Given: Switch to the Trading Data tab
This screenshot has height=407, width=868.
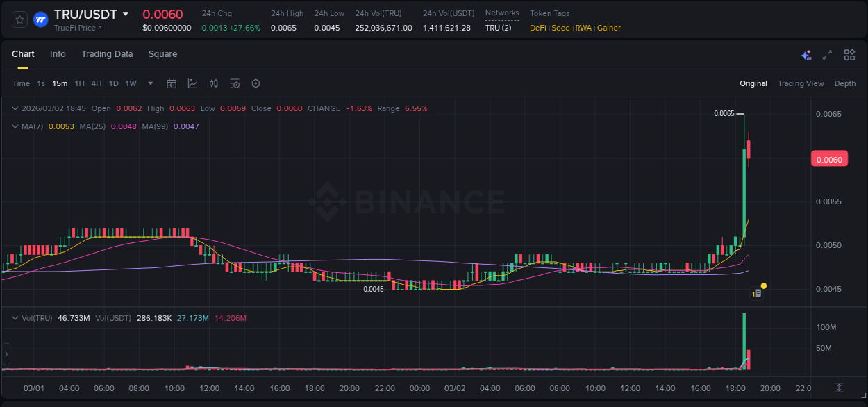Looking at the screenshot, I should [x=107, y=54].
